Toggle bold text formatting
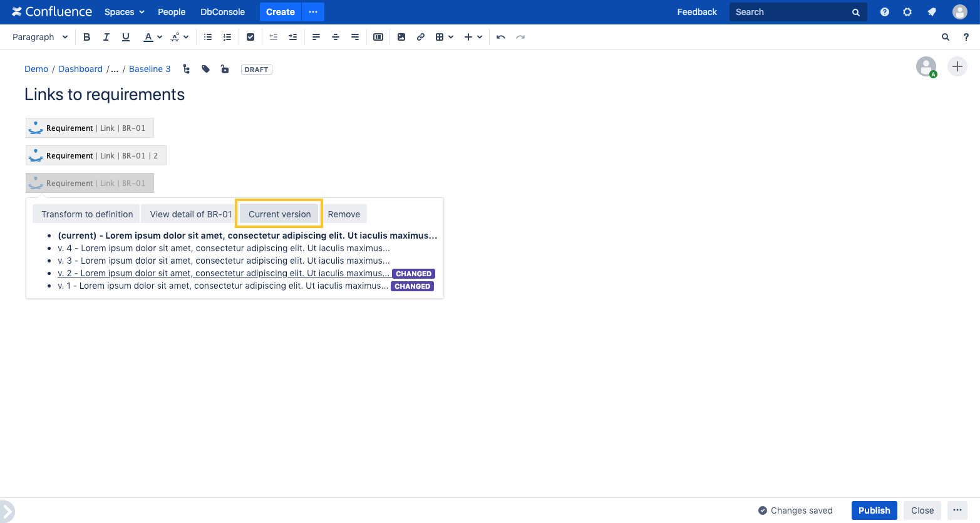This screenshot has height=523, width=980. 86,37
